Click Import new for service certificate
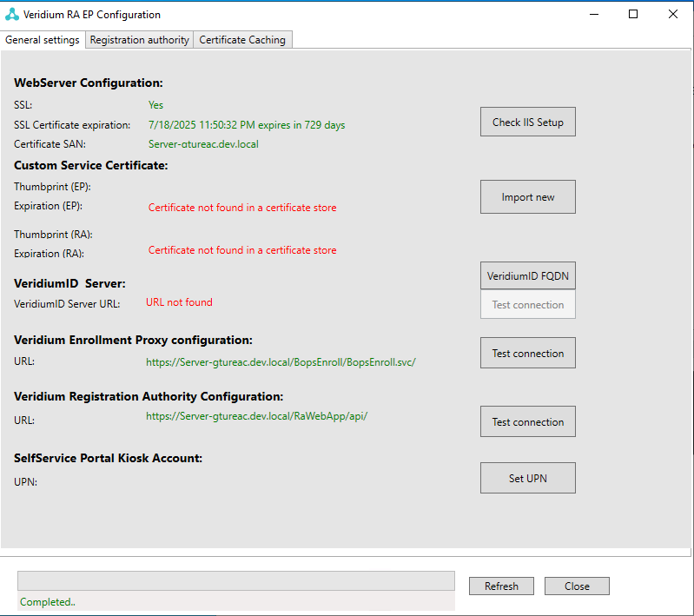Screen dimensions: 694x616 click(527, 197)
